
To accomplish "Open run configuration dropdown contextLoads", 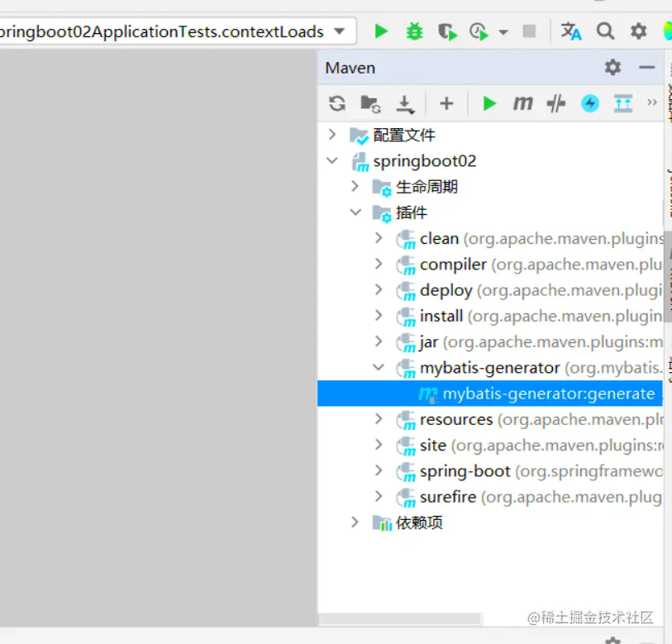I will tap(340, 31).
